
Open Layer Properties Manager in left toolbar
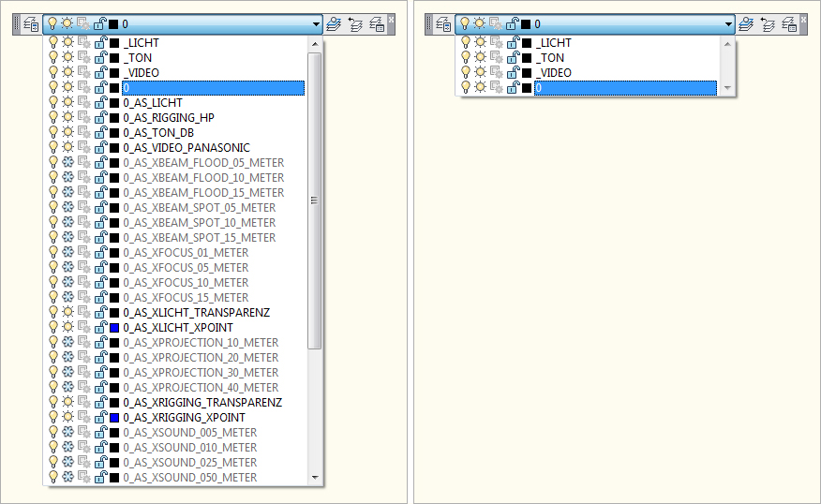(31, 24)
